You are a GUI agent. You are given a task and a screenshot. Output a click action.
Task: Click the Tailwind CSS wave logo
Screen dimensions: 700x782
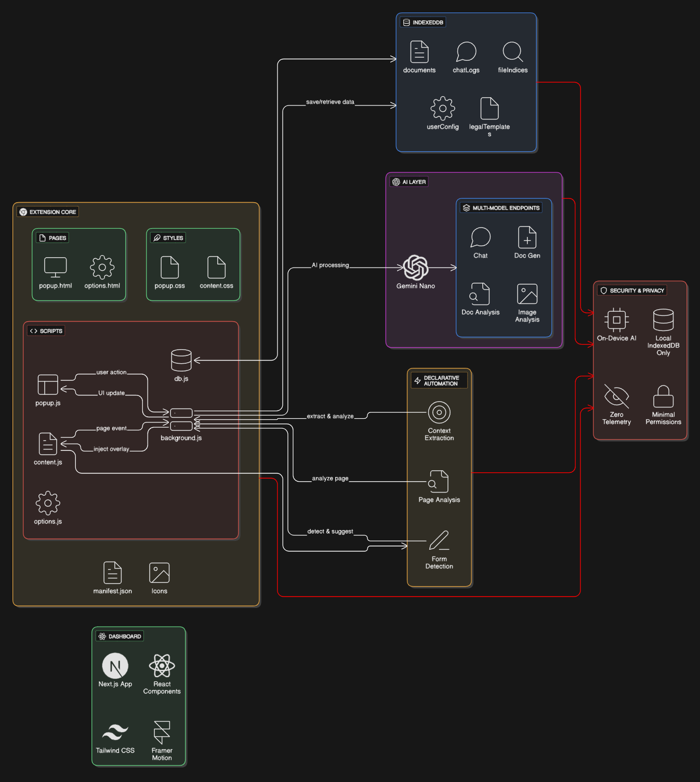(115, 733)
